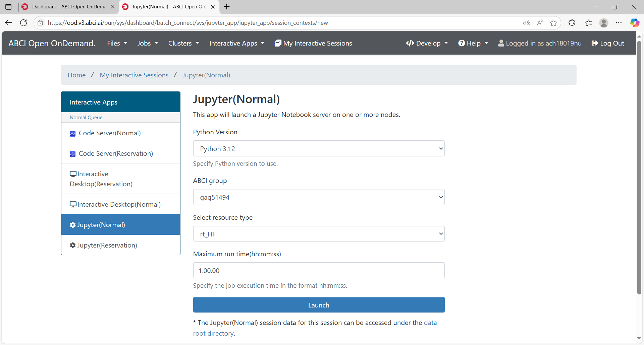Open the browser profile avatar
Image resolution: width=644 pixels, height=345 pixels.
604,23
